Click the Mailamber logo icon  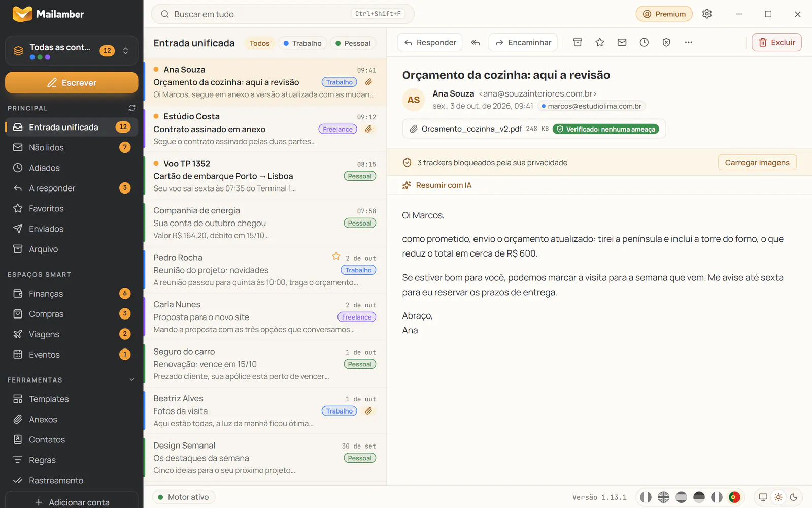point(22,14)
